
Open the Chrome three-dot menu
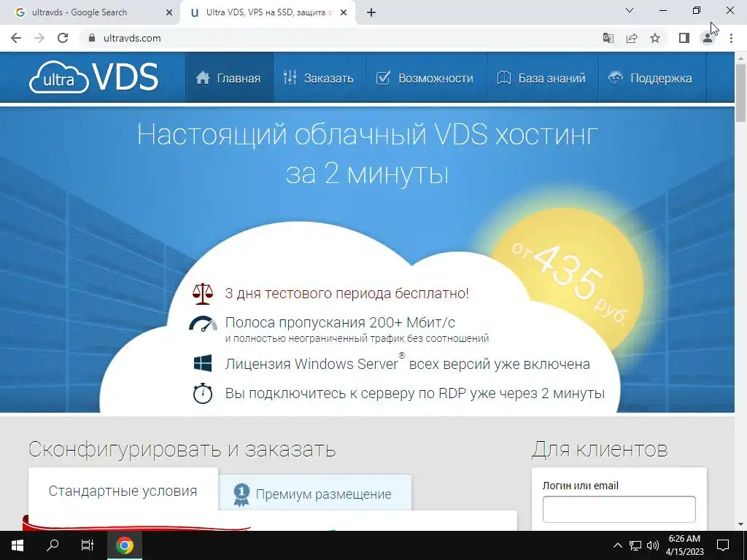click(x=731, y=38)
